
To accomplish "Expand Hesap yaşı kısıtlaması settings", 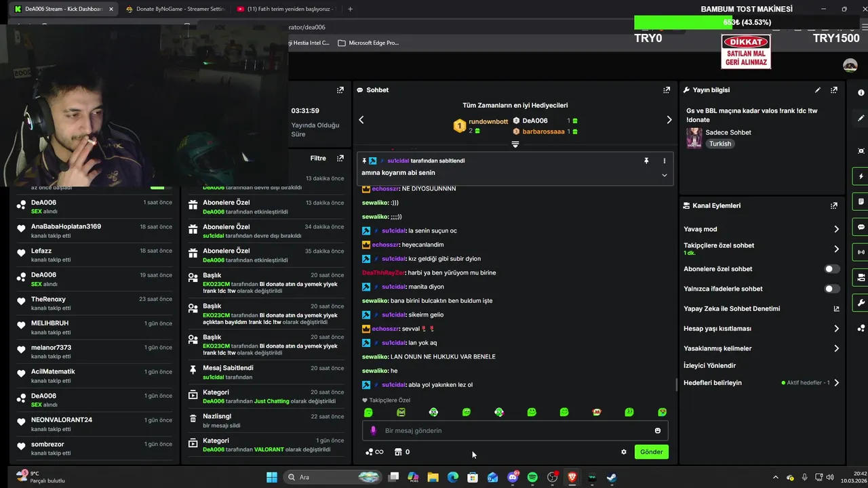I will [x=836, y=329].
